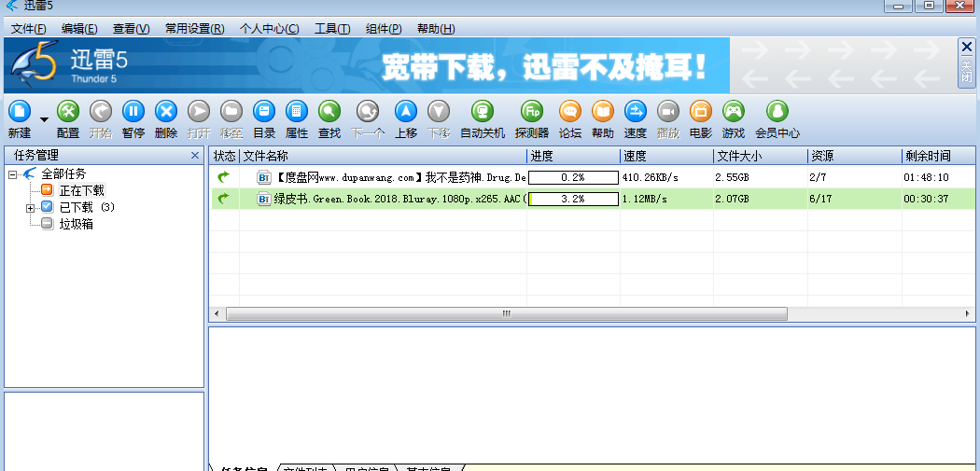Click the horizontal scrollbar thumb in task list

pyautogui.click(x=507, y=313)
